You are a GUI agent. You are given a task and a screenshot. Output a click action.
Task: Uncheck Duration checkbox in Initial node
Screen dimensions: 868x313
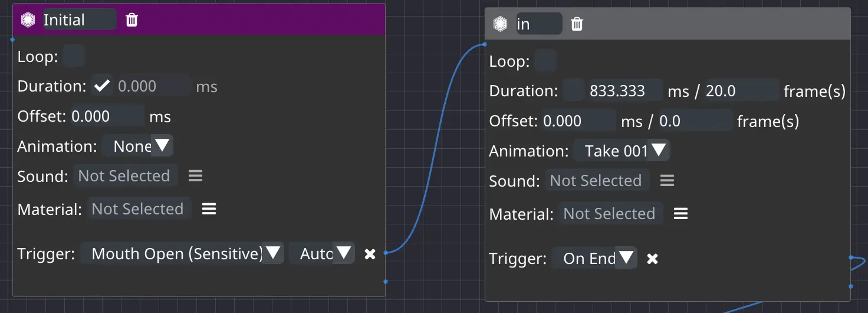tap(102, 86)
